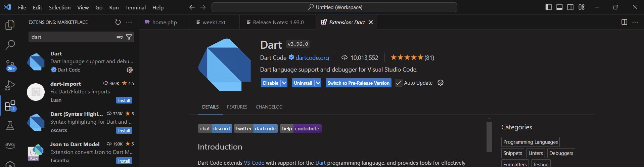This screenshot has width=644, height=167.
Task: Click the Linters category tag
Action: pos(536,153)
